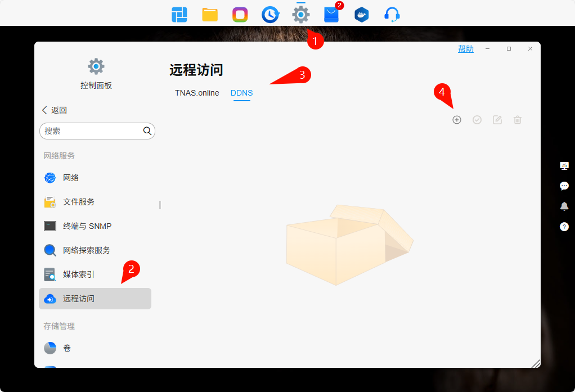The width and height of the screenshot is (575, 392).
Task: Select 终端与 SNMP in the sidebar
Action: click(95, 226)
